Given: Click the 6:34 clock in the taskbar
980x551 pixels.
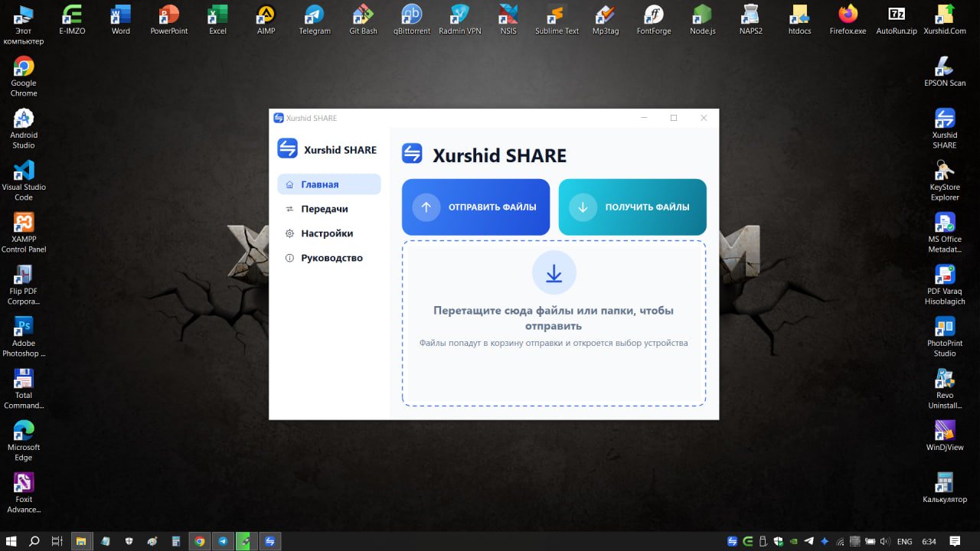Looking at the screenshot, I should (x=929, y=541).
